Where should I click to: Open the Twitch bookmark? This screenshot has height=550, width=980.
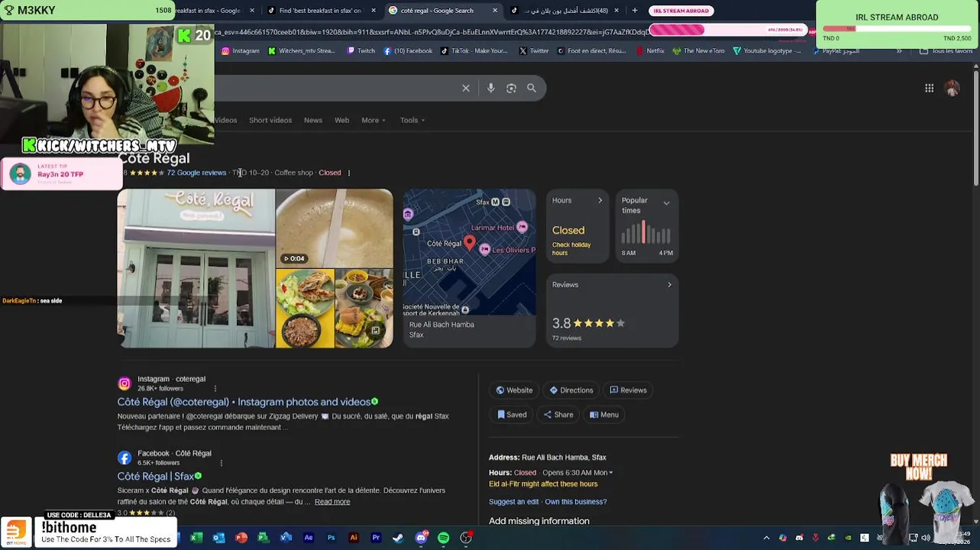(361, 51)
